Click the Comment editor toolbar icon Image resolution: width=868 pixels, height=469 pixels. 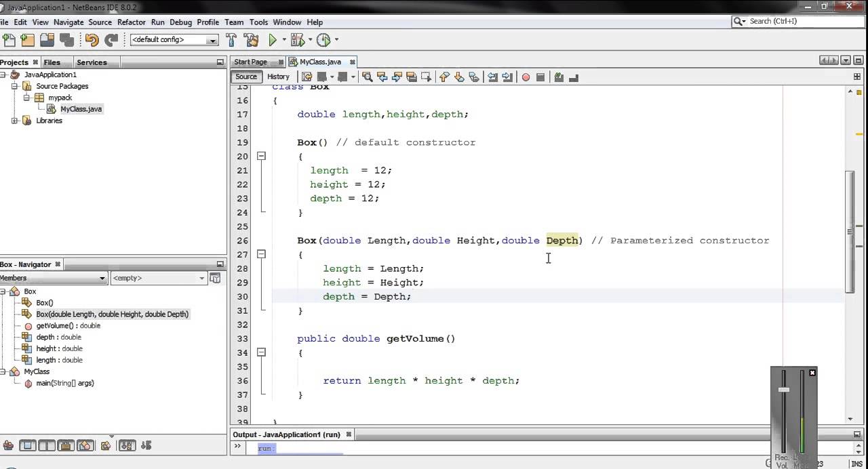point(559,77)
